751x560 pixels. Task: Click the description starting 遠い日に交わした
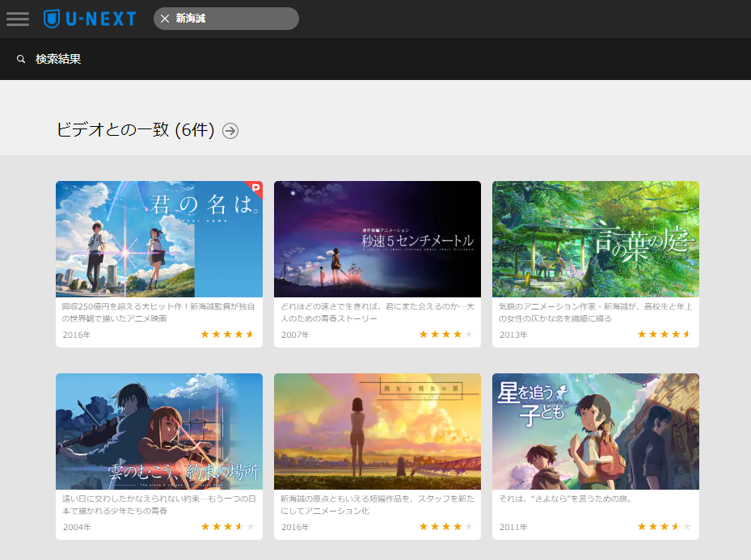click(x=159, y=505)
